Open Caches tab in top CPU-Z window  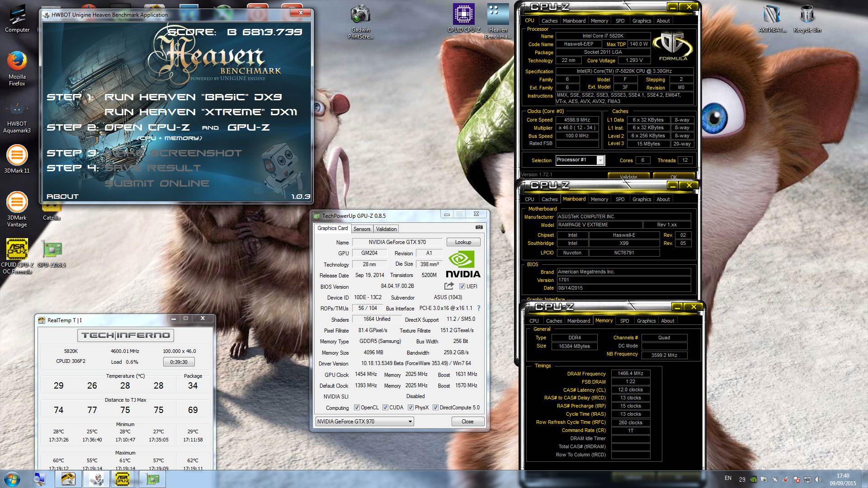[549, 21]
